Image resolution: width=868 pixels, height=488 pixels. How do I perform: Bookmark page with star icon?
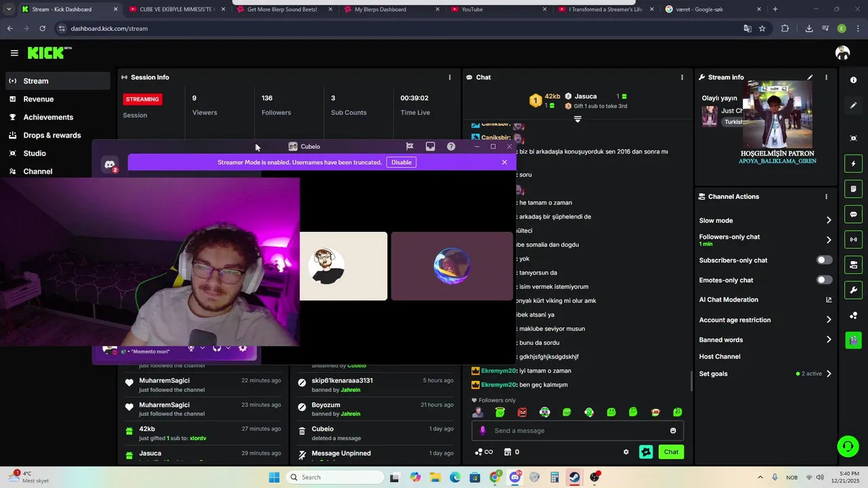762,28
